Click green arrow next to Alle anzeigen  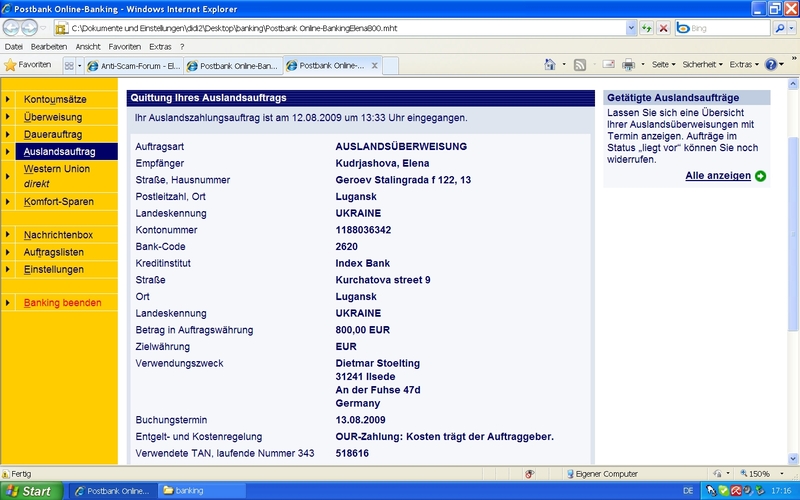(x=761, y=176)
